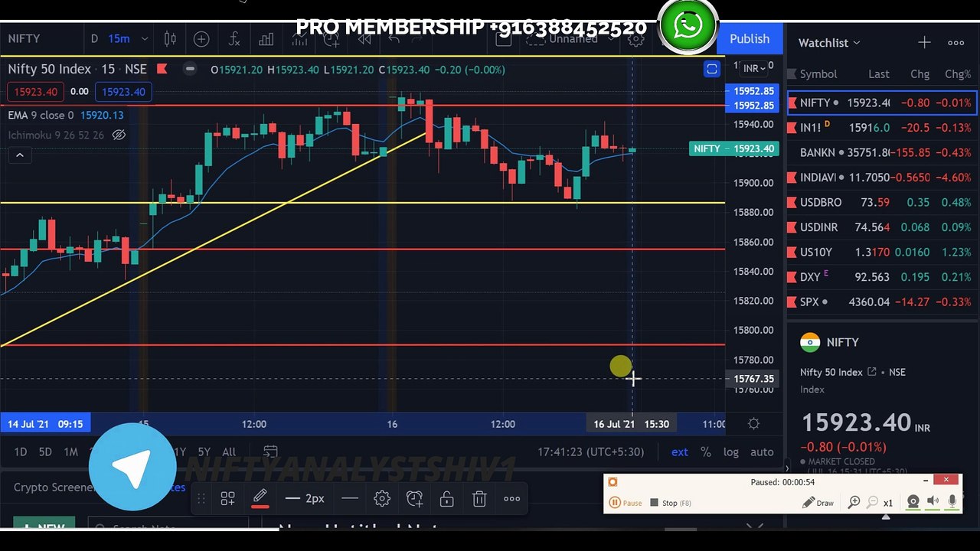Toggle the drawing lock icon
Screen dimensions: 980x551
point(447,499)
